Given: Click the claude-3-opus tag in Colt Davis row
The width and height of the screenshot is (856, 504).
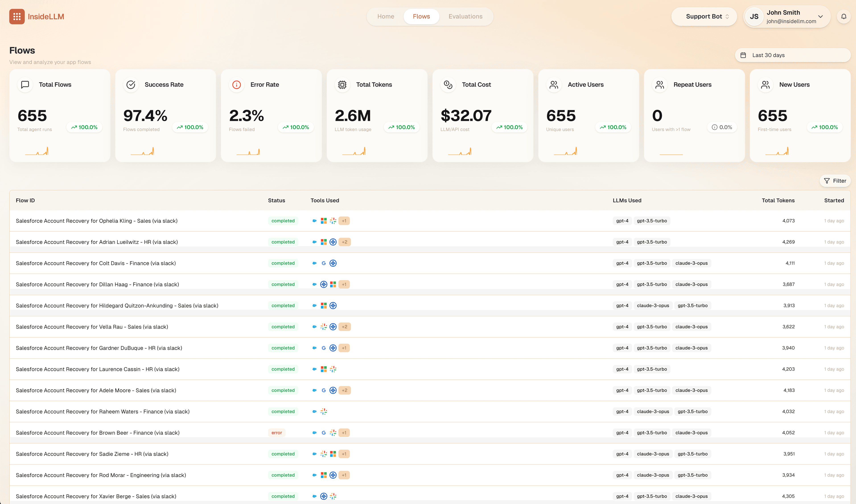Looking at the screenshot, I should tap(691, 263).
